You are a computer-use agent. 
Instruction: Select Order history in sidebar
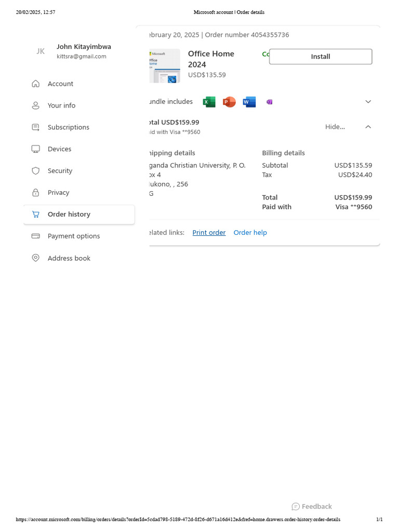[x=79, y=215]
